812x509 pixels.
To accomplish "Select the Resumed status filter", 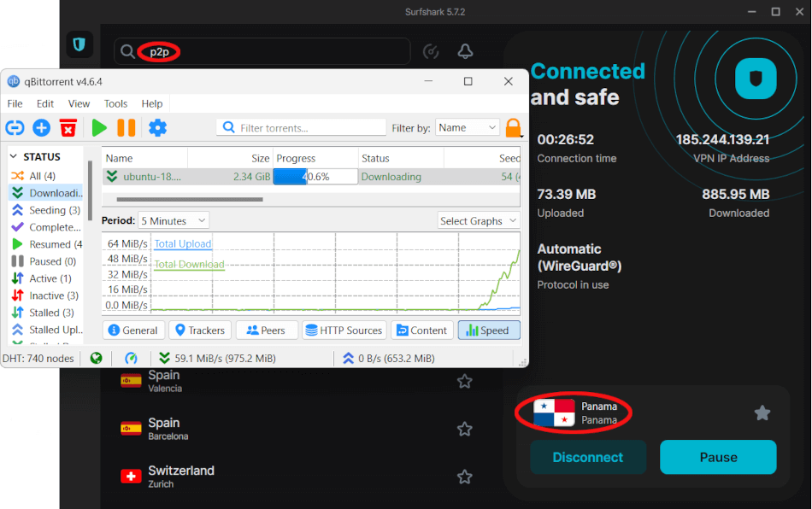I will coord(45,244).
